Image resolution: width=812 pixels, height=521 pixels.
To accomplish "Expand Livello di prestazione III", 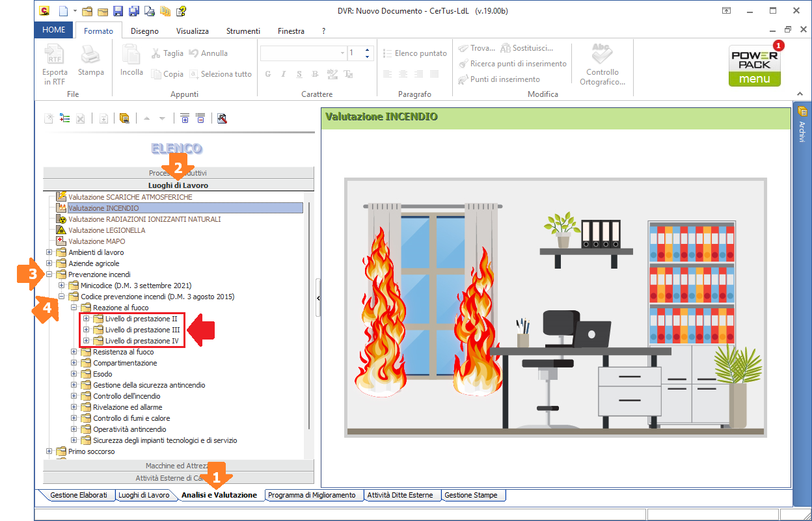I will coord(86,330).
